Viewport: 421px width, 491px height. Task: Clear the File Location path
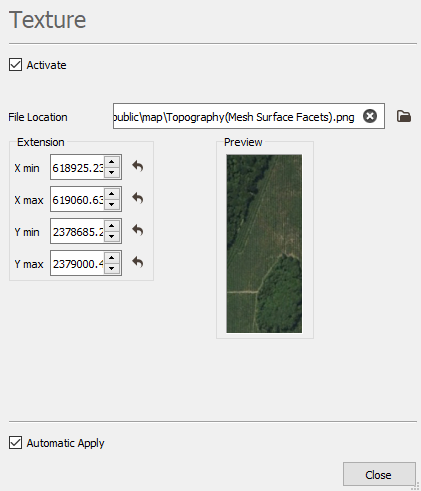coord(370,116)
